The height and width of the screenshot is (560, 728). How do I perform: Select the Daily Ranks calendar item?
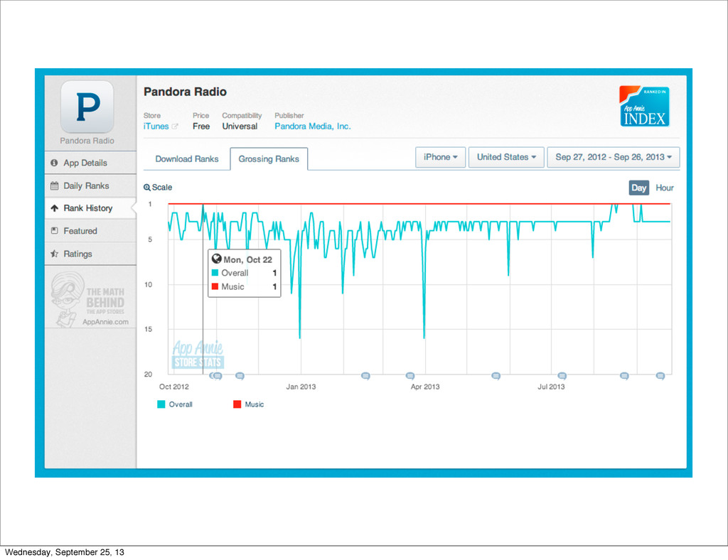(90, 185)
